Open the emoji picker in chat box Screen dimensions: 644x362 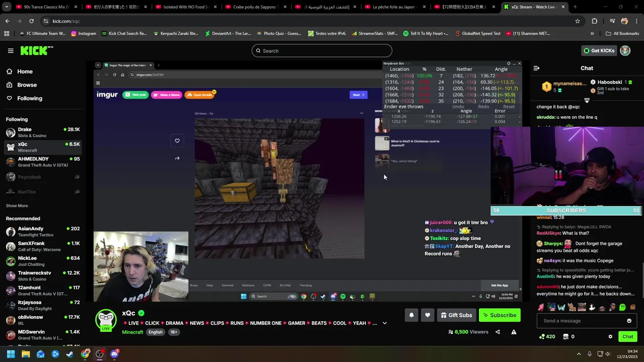tap(629, 321)
